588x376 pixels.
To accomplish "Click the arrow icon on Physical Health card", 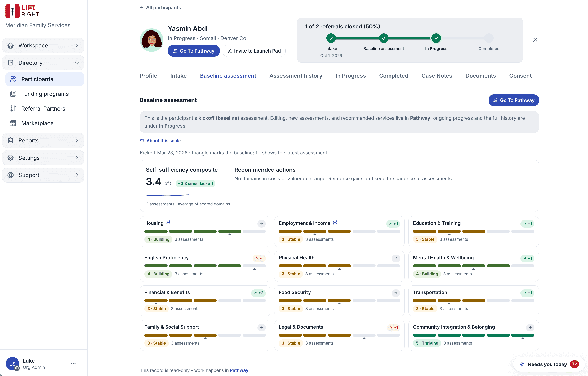I will (396, 258).
